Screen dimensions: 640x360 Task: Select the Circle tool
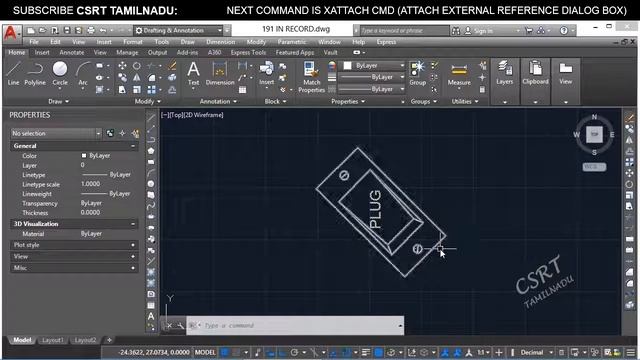click(60, 73)
